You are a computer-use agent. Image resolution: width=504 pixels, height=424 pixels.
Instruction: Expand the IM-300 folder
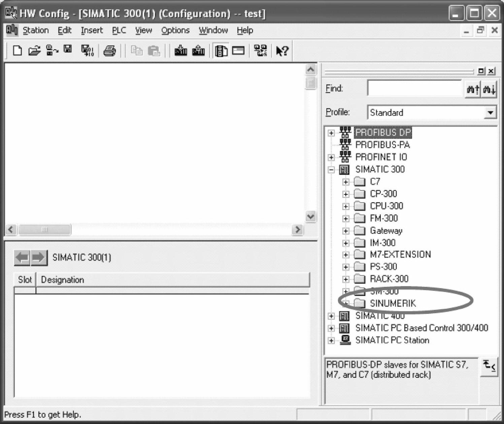(346, 243)
